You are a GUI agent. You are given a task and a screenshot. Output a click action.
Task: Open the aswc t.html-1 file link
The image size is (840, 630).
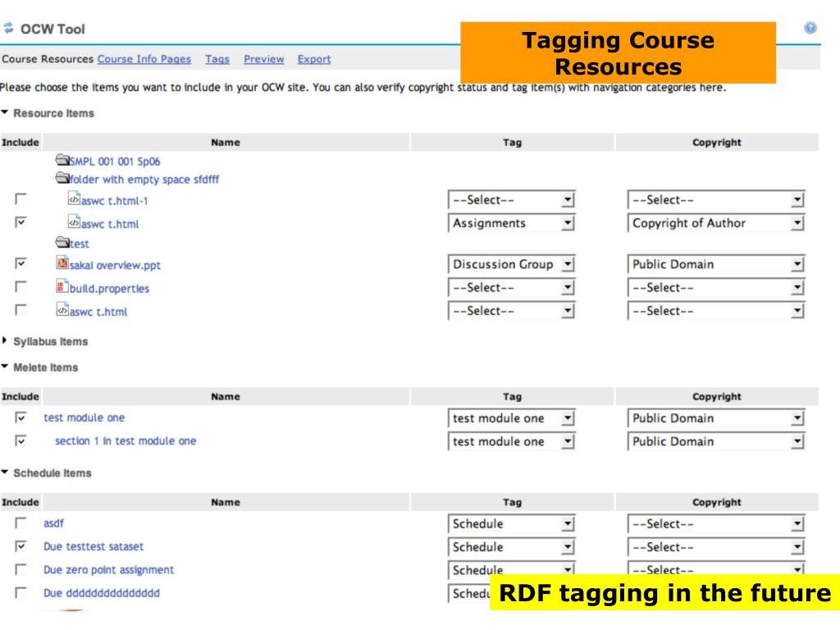click(x=115, y=201)
